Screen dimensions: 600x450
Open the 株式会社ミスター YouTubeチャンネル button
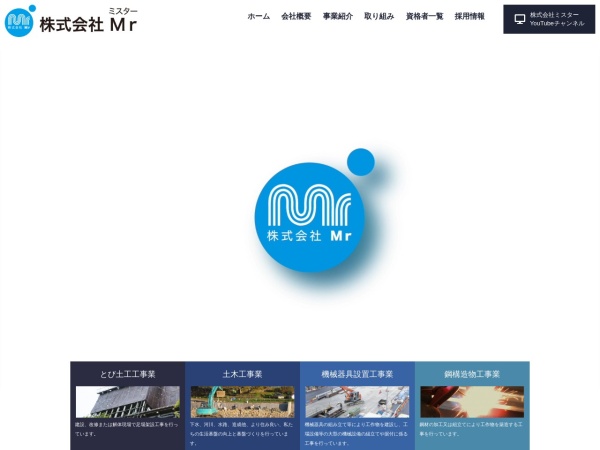point(549,19)
